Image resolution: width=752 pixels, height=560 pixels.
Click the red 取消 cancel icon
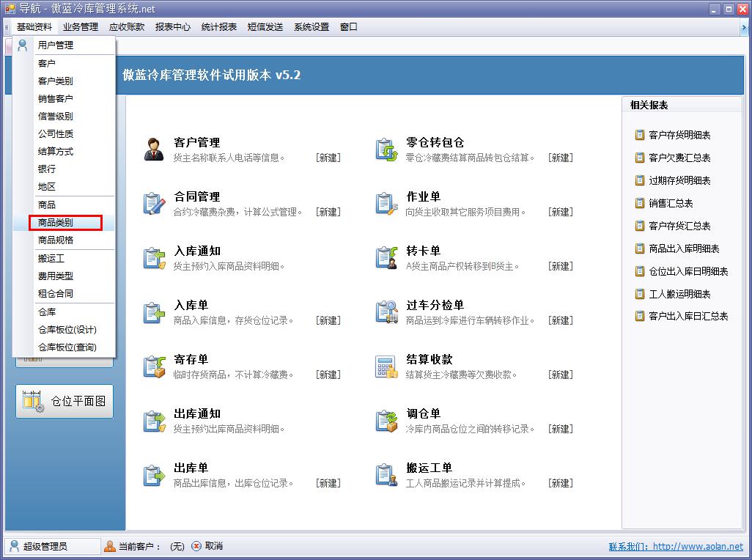pyautogui.click(x=196, y=546)
